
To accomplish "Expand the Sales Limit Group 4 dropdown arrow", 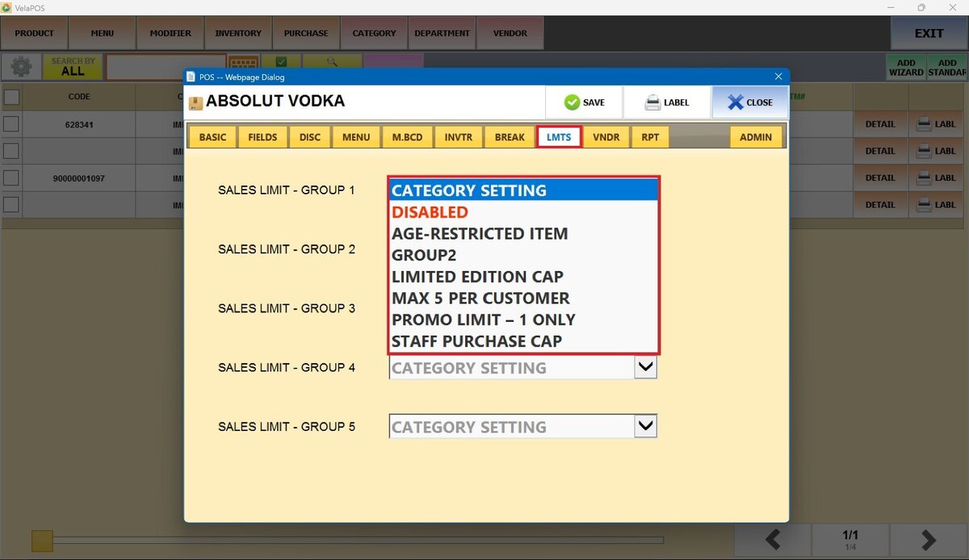I will point(645,367).
